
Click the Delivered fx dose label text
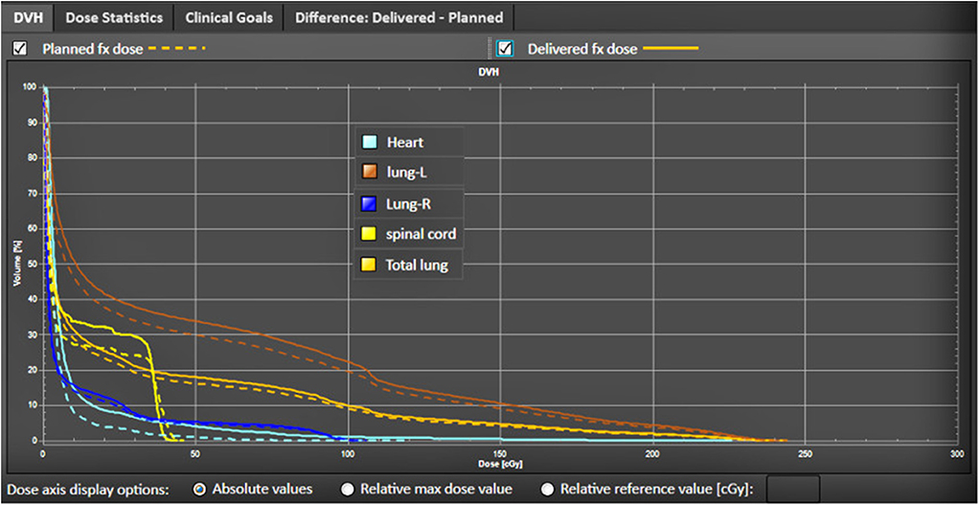(x=581, y=48)
